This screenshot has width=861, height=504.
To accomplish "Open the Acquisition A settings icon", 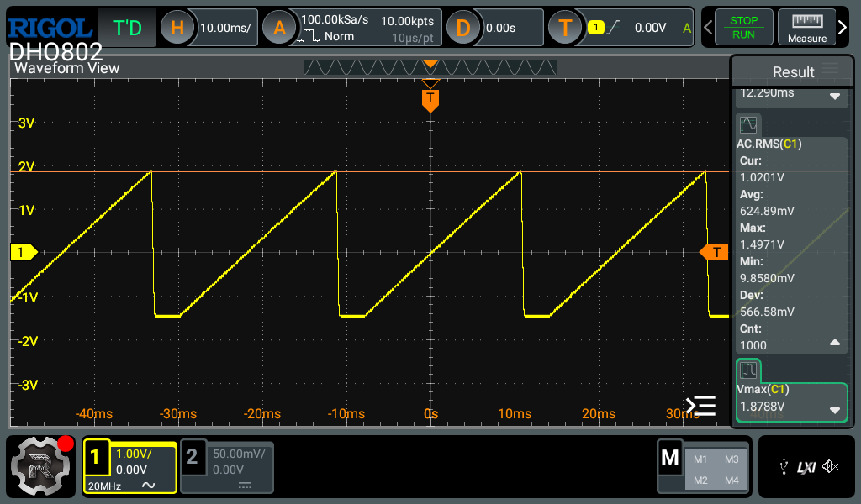I will [x=279, y=28].
